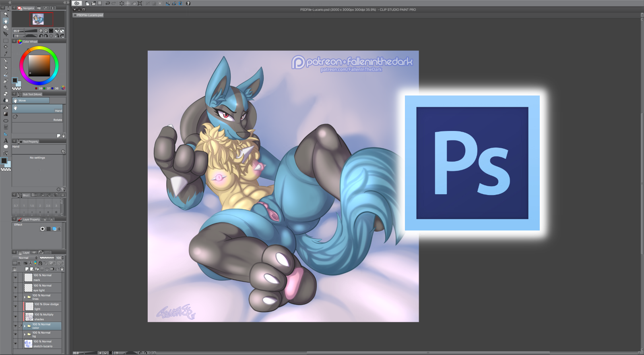Create a new file from command bar
Image resolution: width=644 pixels, height=355 pixels.
87,3
